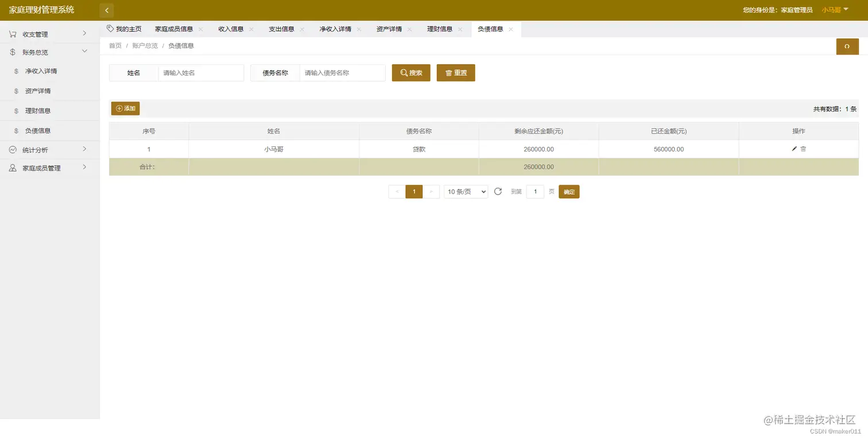Image resolution: width=868 pixels, height=438 pixels.
Task: Switch to the 资产详情 tab
Action: click(389, 29)
